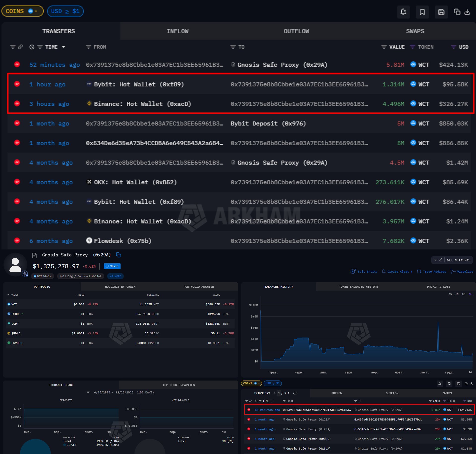Viewport: 476px width, 454px height.
Task: Open the Bybit Deposit (0x976) address link
Action: click(x=268, y=124)
